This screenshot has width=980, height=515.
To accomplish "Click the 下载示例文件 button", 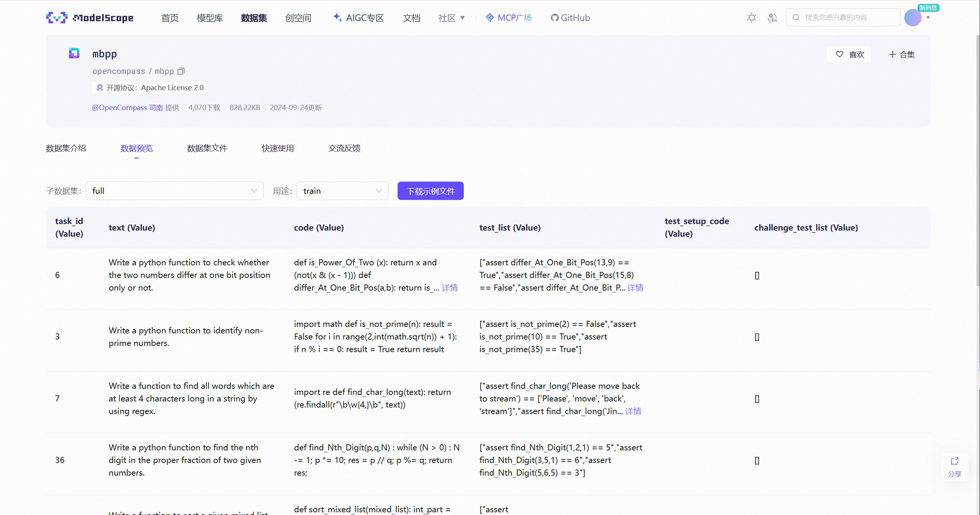I will tap(430, 191).
